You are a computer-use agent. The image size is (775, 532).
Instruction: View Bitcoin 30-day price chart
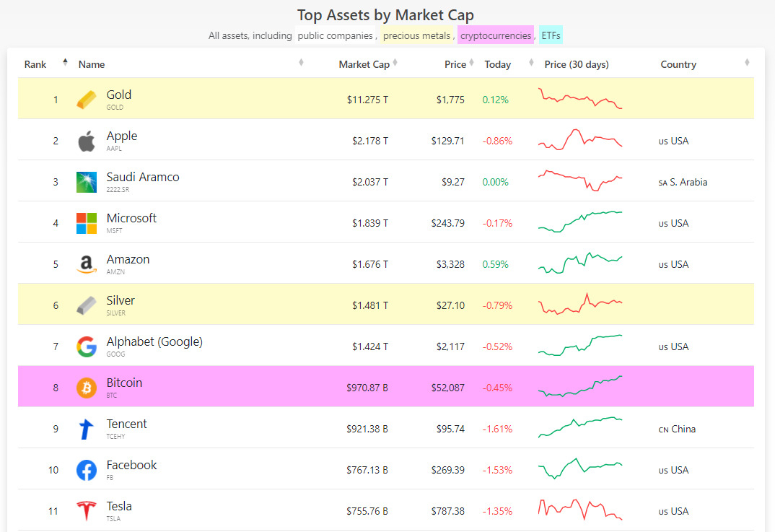tap(580, 386)
